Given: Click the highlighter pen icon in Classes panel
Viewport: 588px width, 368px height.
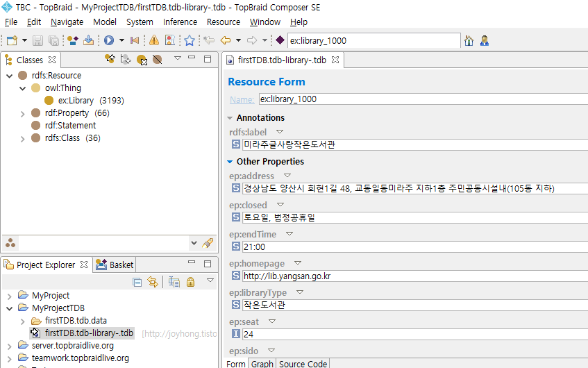Looking at the screenshot, I should [x=208, y=243].
